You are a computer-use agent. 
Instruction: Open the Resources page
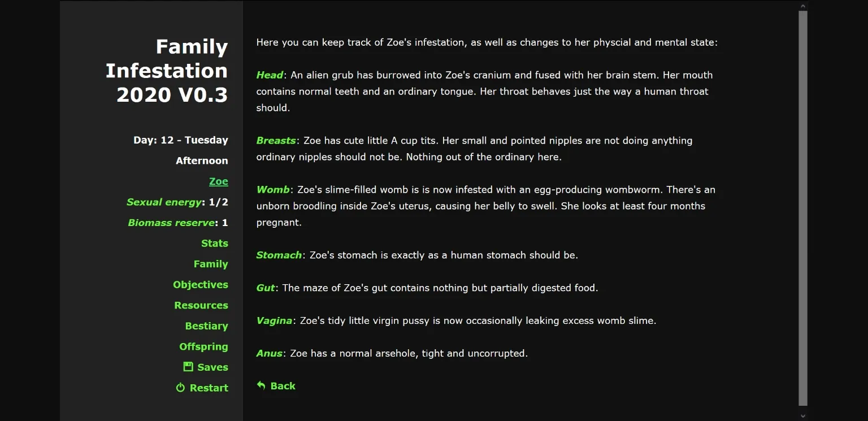201,305
